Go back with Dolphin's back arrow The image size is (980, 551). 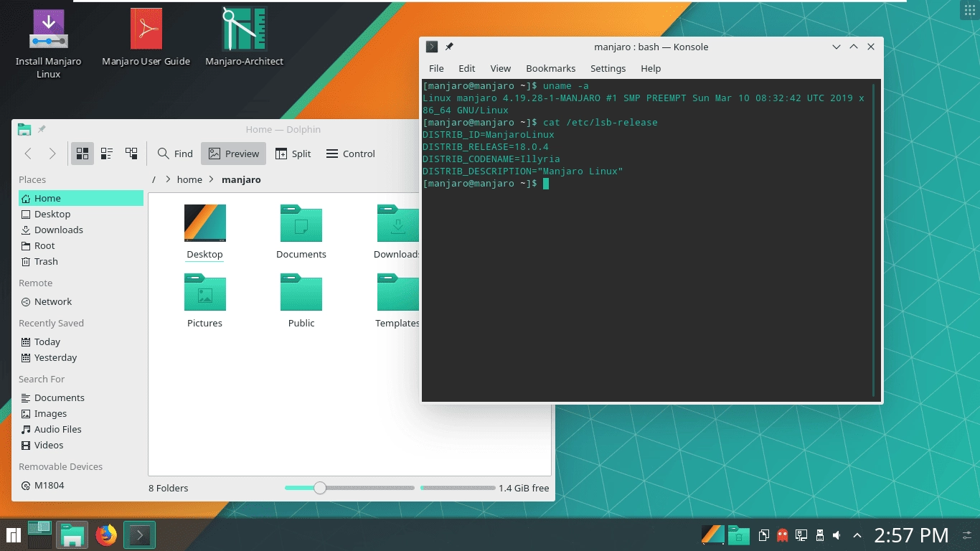[29, 154]
